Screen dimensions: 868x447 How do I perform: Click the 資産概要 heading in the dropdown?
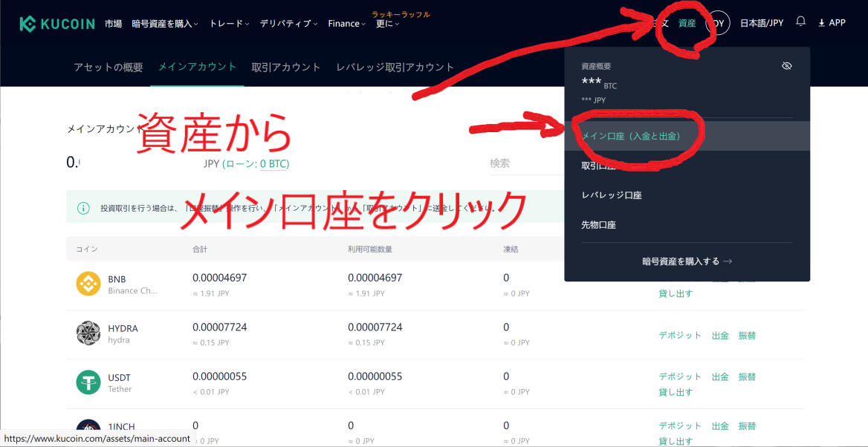click(x=596, y=66)
